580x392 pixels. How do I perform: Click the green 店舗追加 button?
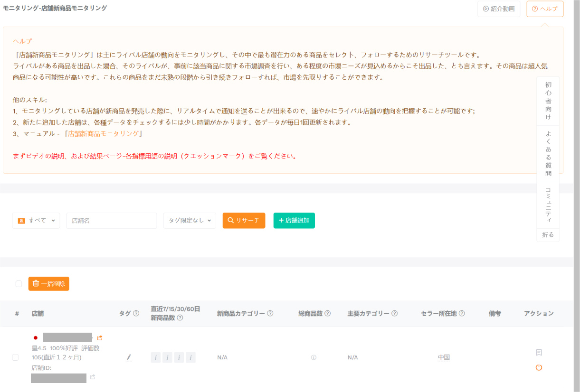[294, 221]
